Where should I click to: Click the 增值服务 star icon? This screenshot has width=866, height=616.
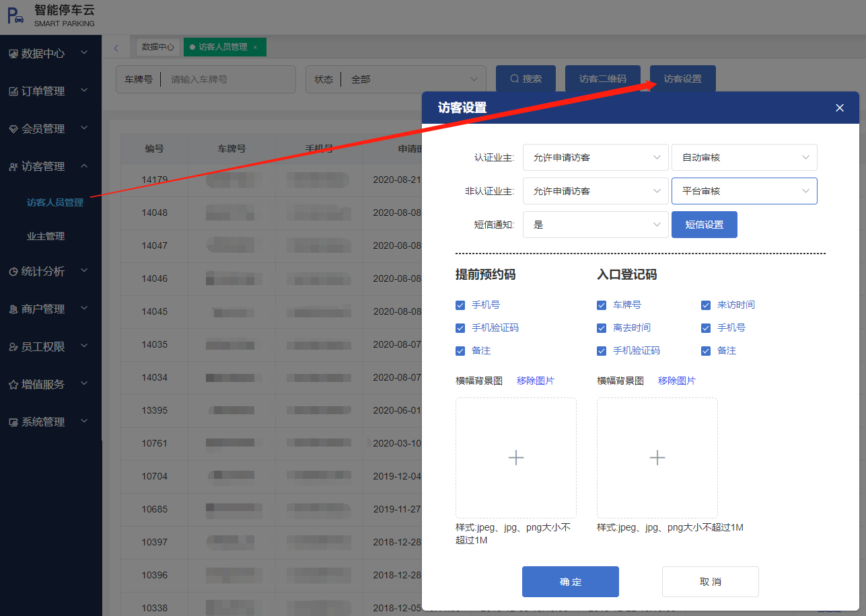click(13, 385)
